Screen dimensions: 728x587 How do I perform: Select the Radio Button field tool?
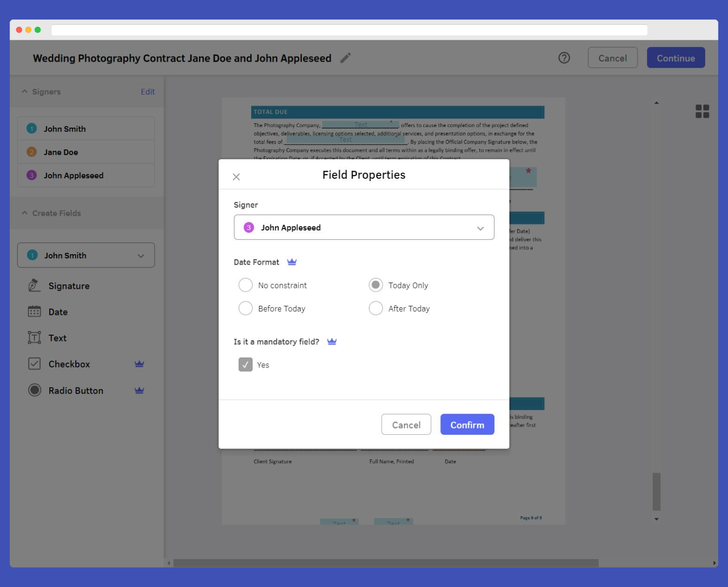tap(75, 390)
